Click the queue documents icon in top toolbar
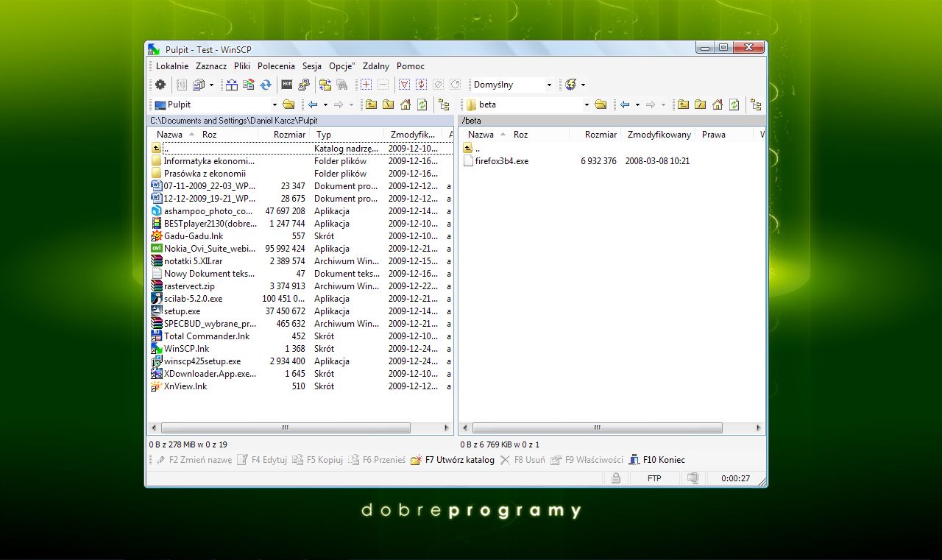 [x=198, y=85]
